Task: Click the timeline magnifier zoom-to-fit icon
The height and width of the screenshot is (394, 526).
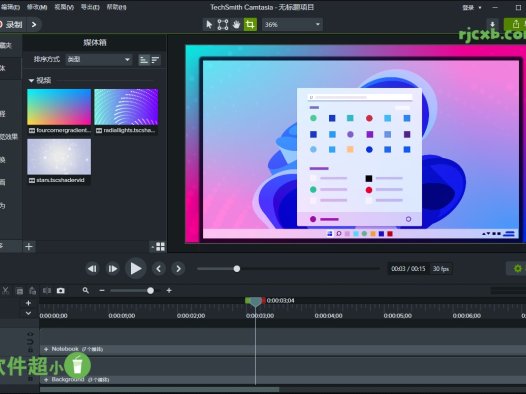Action: pyautogui.click(x=86, y=290)
